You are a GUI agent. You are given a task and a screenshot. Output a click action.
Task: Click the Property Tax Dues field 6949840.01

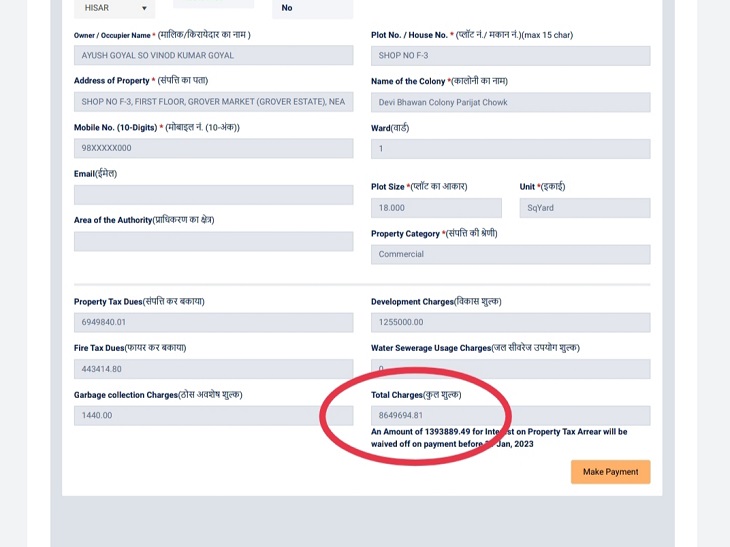[213, 322]
